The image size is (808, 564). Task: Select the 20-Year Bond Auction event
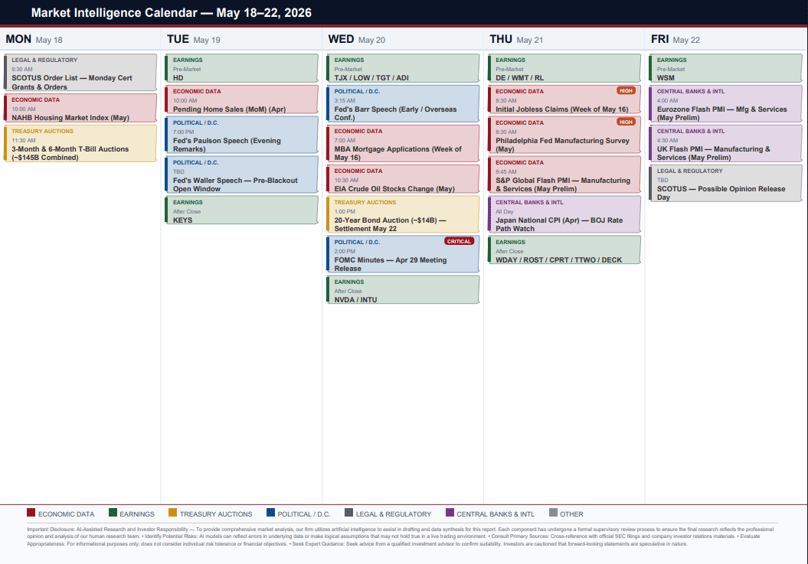403,214
